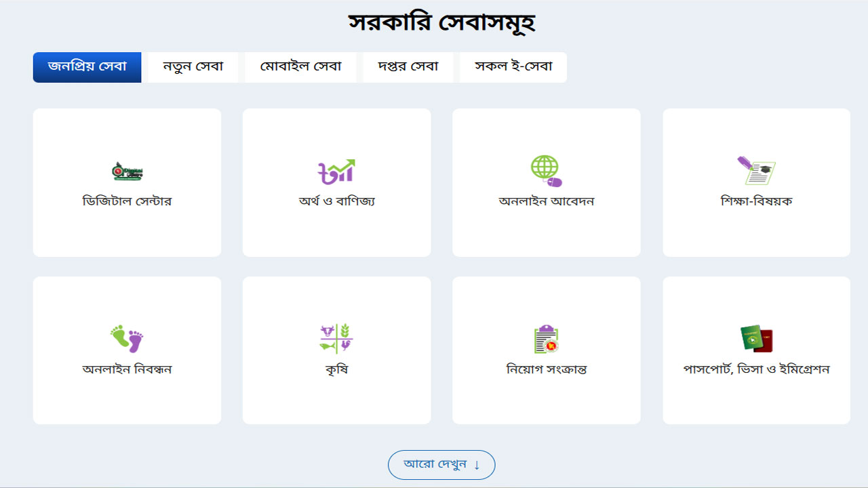Select the globe and mouse icon

tap(546, 171)
